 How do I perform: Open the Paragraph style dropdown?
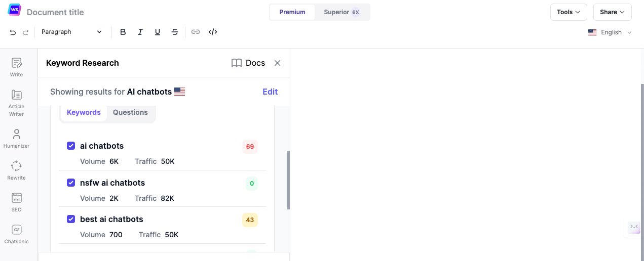[x=71, y=32]
